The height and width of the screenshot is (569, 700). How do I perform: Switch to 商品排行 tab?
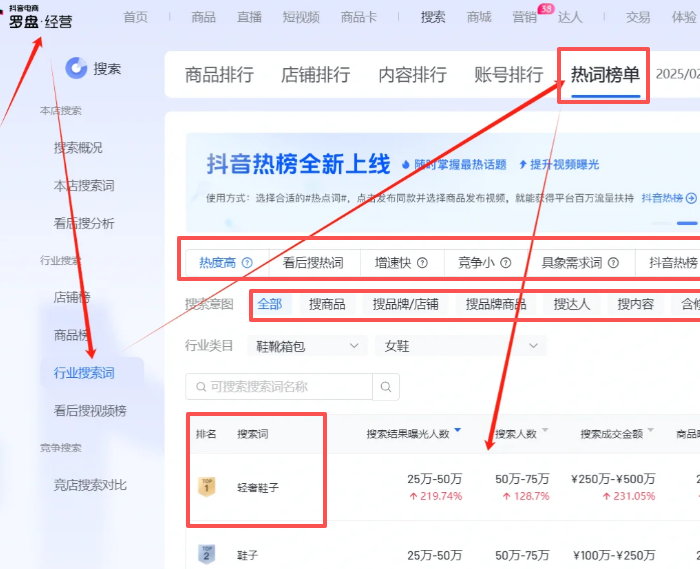[x=219, y=75]
